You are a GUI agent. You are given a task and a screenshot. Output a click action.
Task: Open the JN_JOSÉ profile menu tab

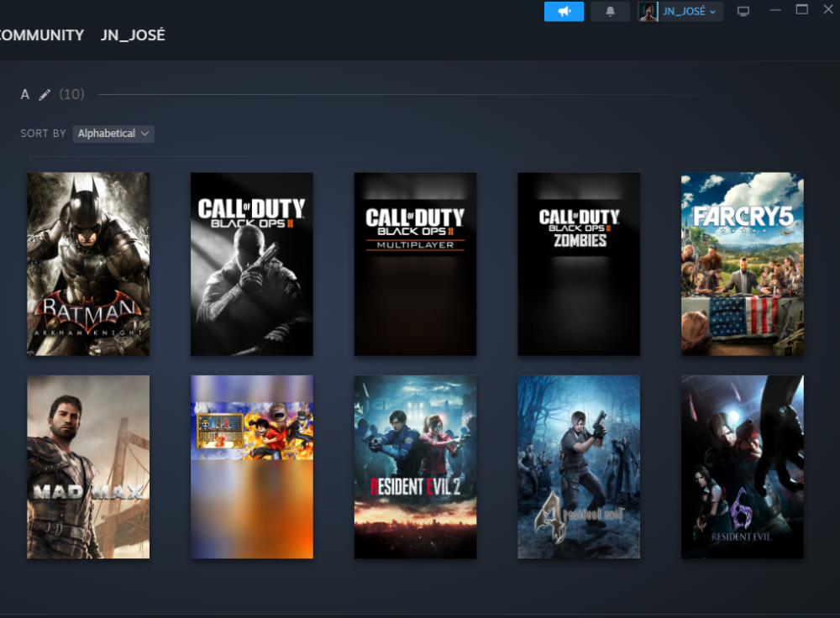[x=133, y=35]
